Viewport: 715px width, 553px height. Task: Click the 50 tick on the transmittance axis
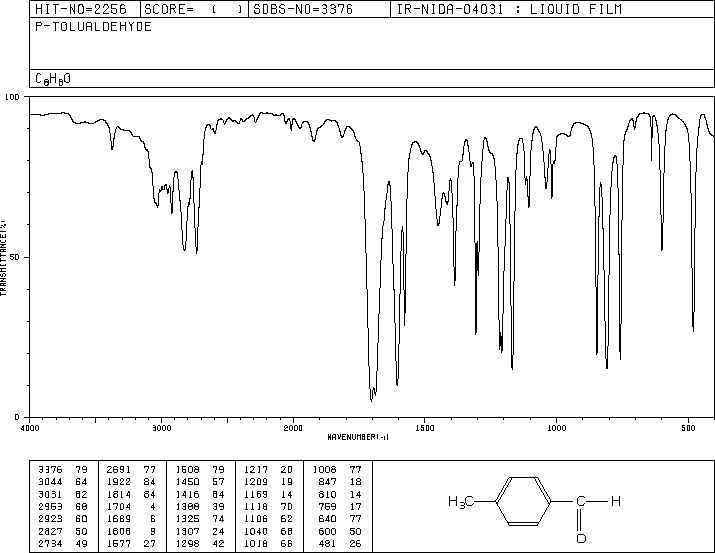(15, 257)
